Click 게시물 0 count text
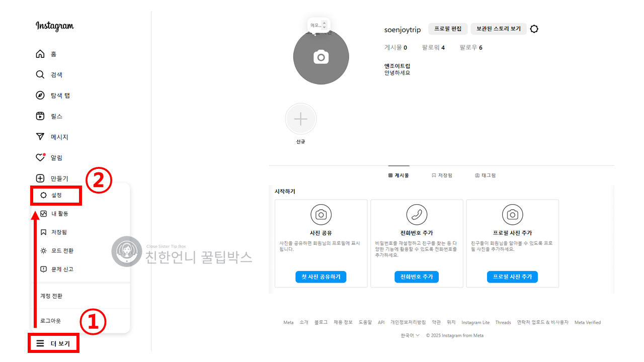 coord(395,48)
